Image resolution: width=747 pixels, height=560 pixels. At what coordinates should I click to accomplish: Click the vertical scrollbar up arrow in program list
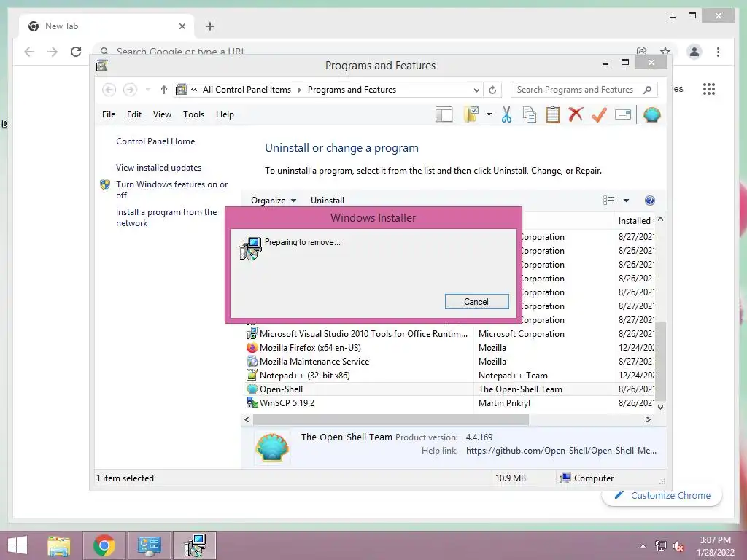point(660,219)
